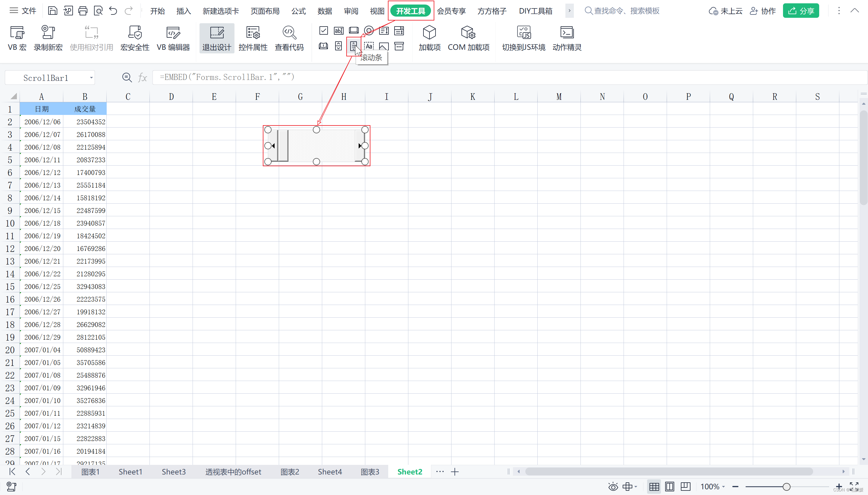
Task: Click the print preview icon
Action: pos(98,11)
